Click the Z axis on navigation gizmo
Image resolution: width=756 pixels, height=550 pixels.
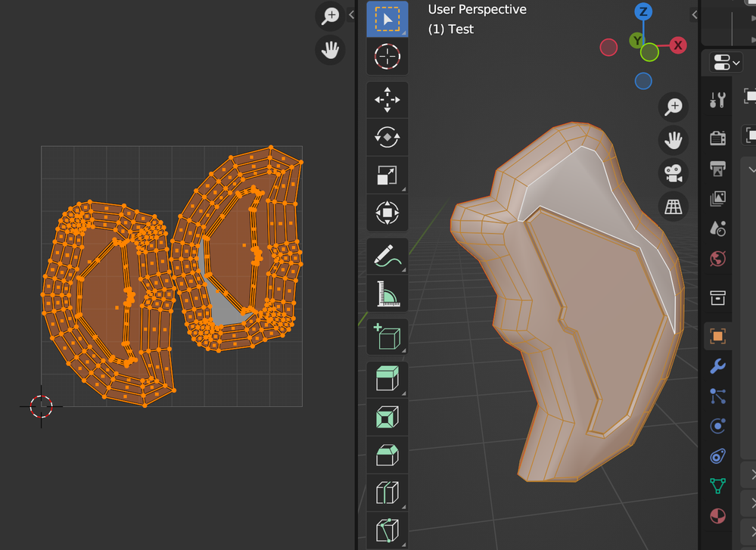pos(643,11)
